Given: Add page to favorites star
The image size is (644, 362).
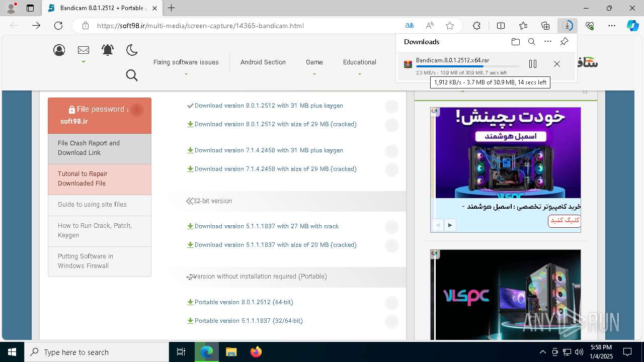Looking at the screenshot, I should pos(450,26).
